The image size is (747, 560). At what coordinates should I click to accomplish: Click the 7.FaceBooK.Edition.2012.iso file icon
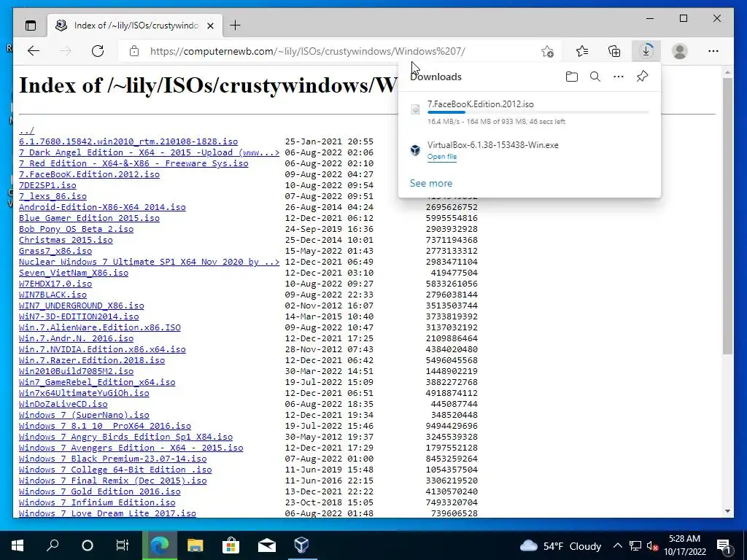[x=415, y=109]
